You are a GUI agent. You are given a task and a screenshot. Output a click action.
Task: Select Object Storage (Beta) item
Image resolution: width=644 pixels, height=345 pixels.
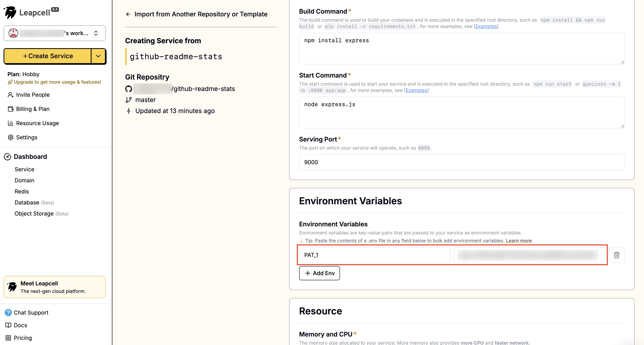coord(41,214)
